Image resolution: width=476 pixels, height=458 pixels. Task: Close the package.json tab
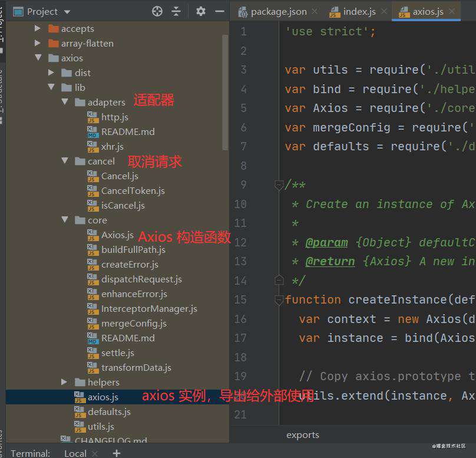point(315,11)
